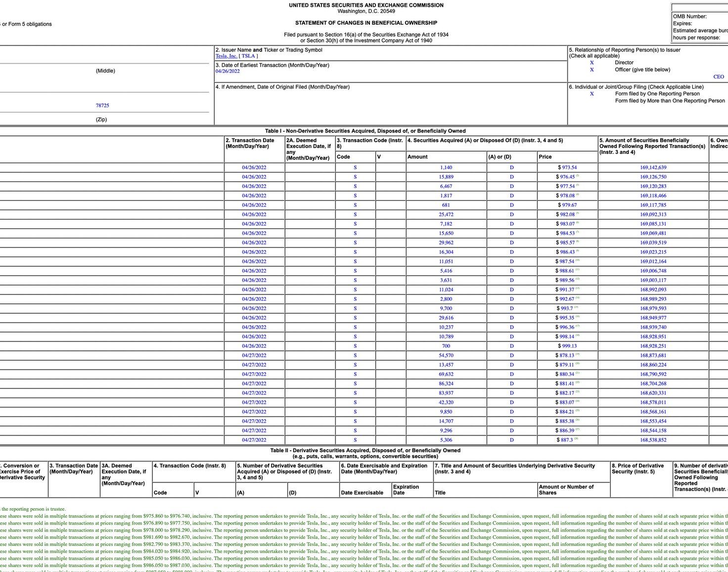Click the X mark beside Director
The width and height of the screenshot is (728, 572).
click(x=591, y=63)
